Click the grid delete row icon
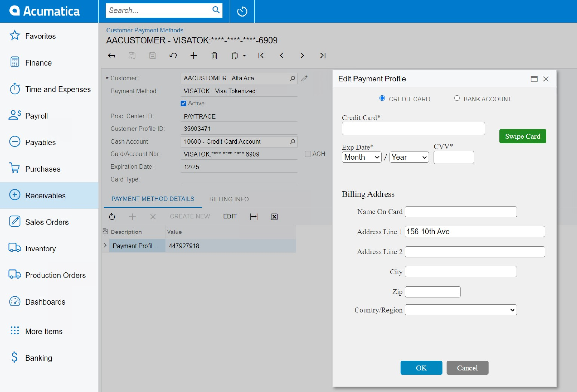The height and width of the screenshot is (392, 577). coord(153,217)
